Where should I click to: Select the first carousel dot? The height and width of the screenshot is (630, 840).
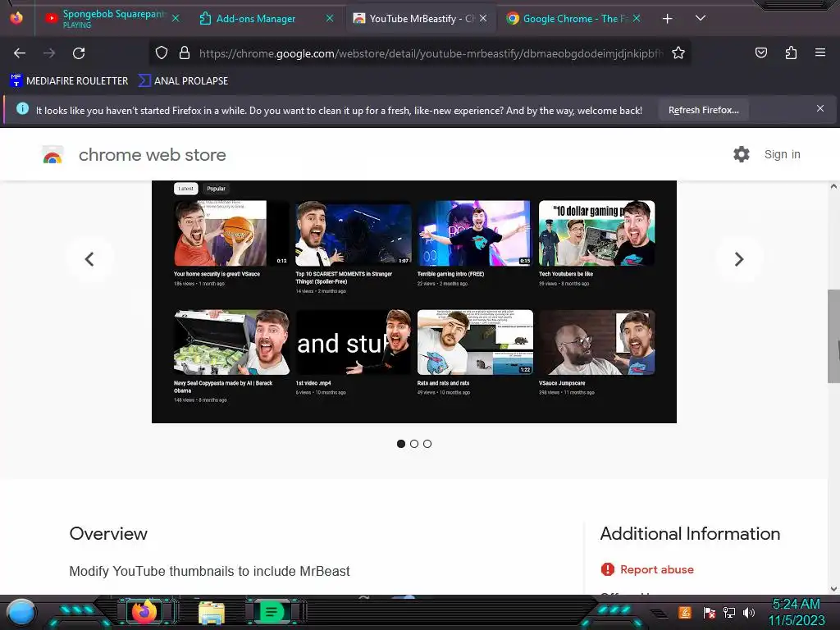click(400, 444)
